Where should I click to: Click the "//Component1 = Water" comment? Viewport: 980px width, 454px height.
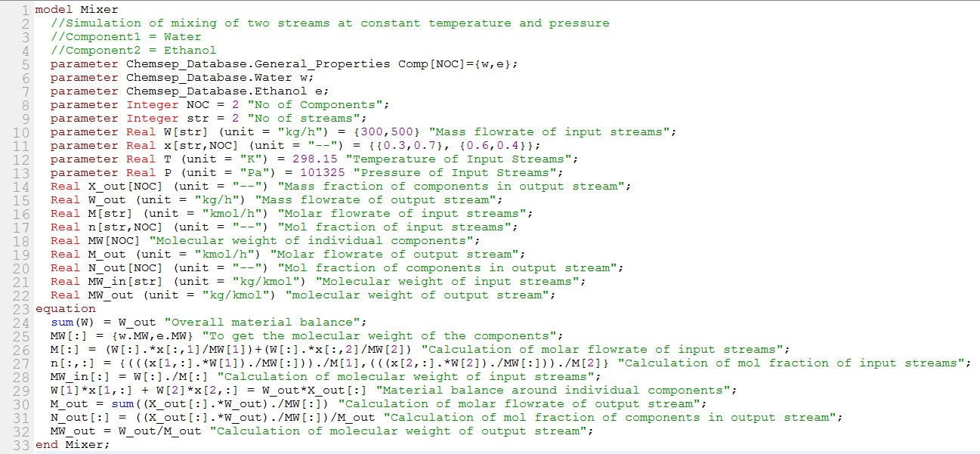(x=125, y=36)
